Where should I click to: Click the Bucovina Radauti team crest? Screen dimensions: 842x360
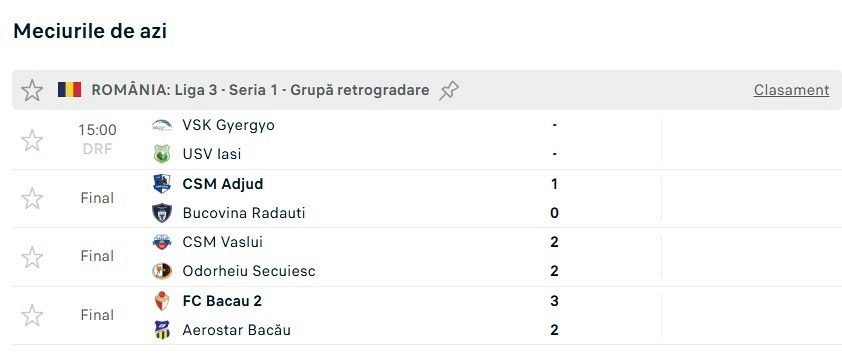162,213
